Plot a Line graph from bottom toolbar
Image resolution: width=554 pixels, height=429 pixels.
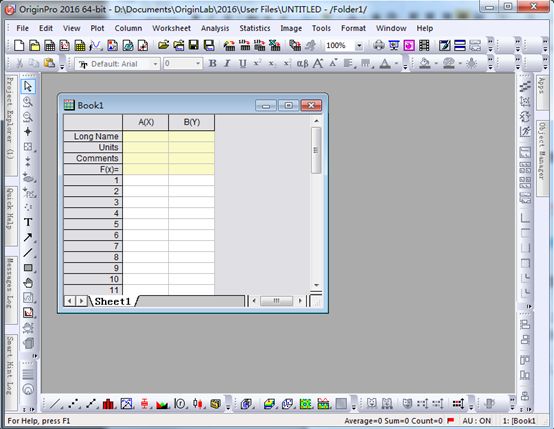pos(55,404)
